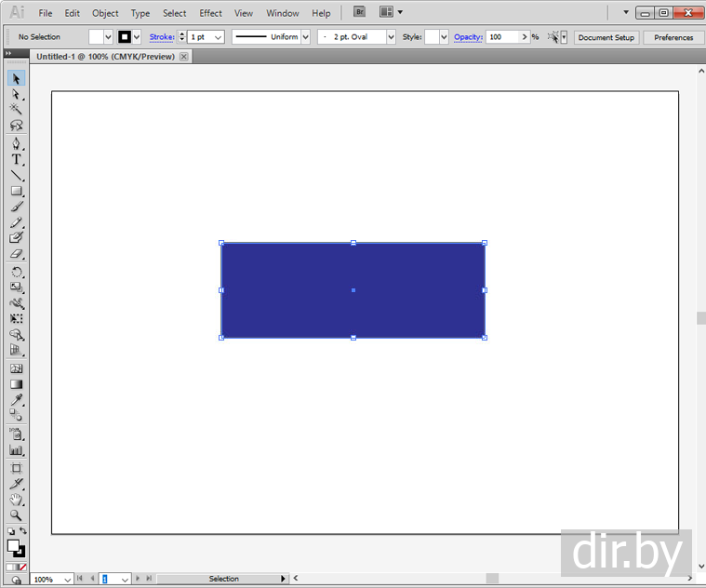Select the Slice tool
The image size is (706, 588).
16,484
